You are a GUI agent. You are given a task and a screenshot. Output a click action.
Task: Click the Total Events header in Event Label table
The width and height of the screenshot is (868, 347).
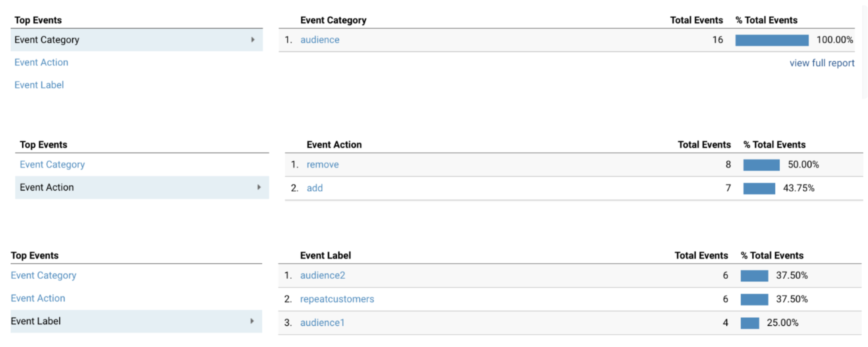(x=701, y=255)
